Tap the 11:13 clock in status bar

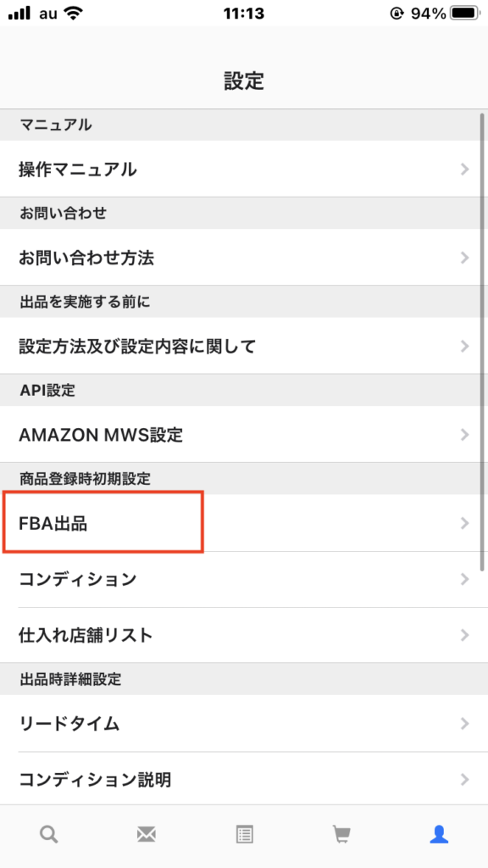click(x=243, y=13)
